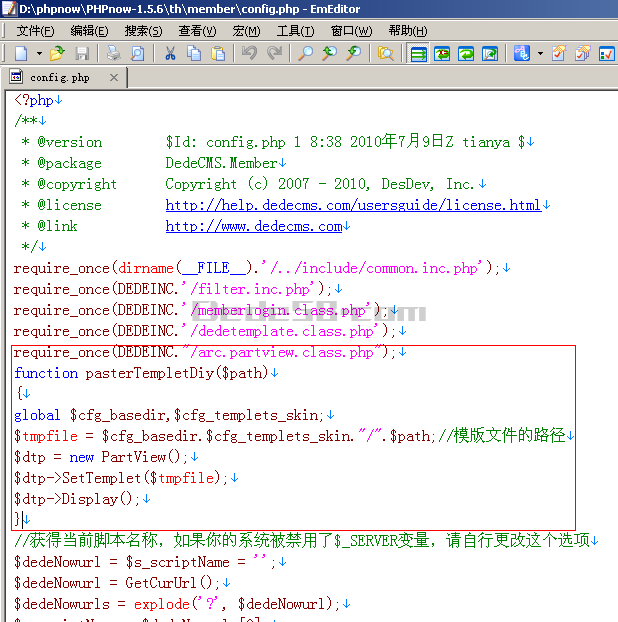This screenshot has height=622, width=618.
Task: Click the Copy icon
Action: click(x=194, y=53)
